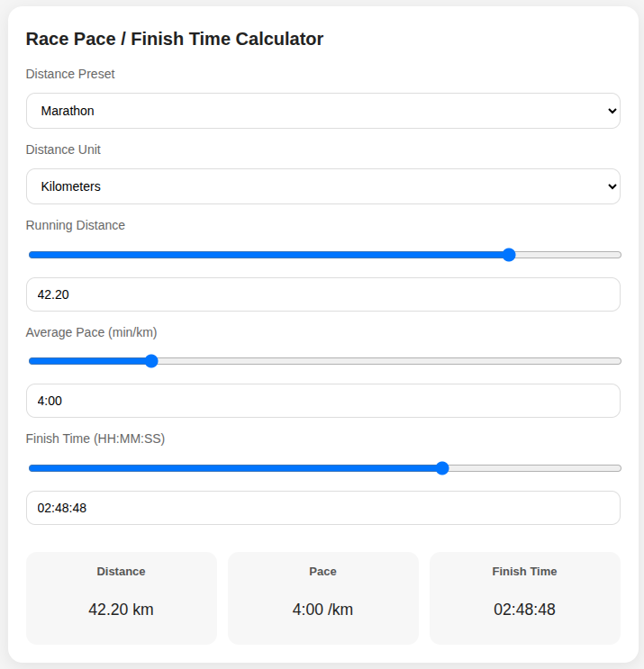Click the Finish Time slider's gray track

click(531, 468)
